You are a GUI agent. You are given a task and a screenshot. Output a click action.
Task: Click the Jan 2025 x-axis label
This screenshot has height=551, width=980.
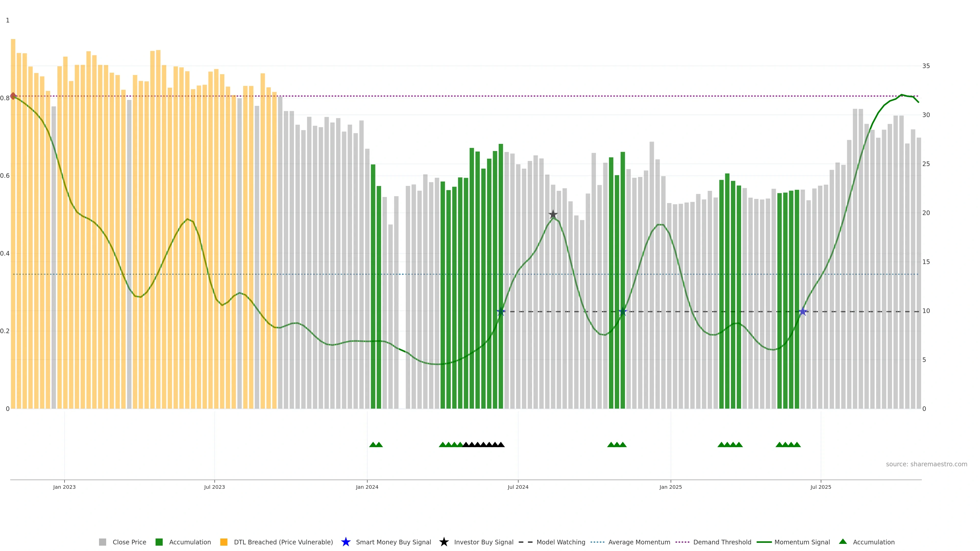tap(670, 487)
